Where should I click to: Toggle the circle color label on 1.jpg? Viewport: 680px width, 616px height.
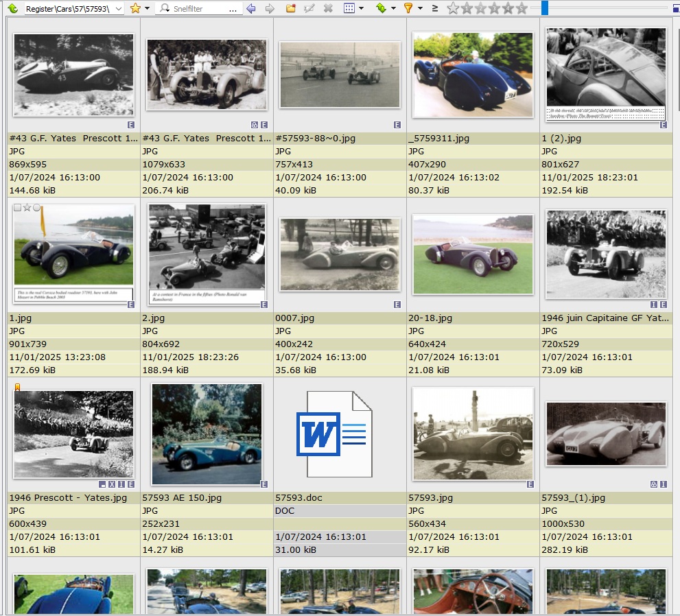36,208
